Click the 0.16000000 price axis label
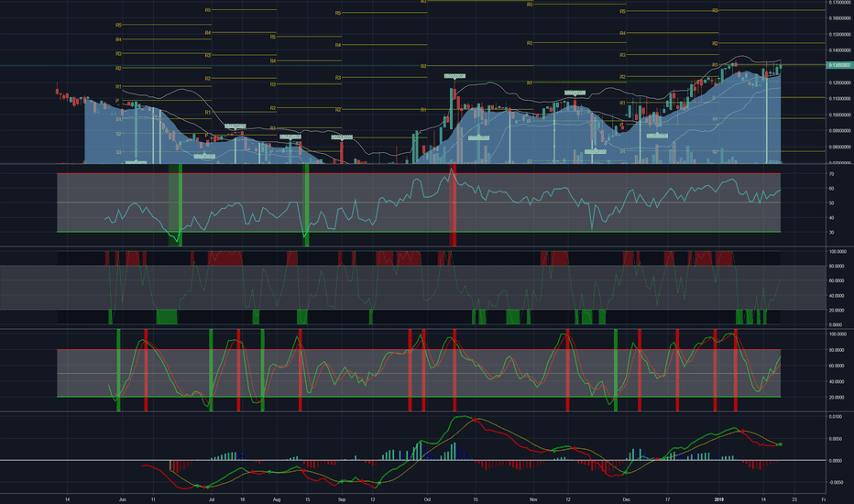854x504 pixels. [x=839, y=18]
